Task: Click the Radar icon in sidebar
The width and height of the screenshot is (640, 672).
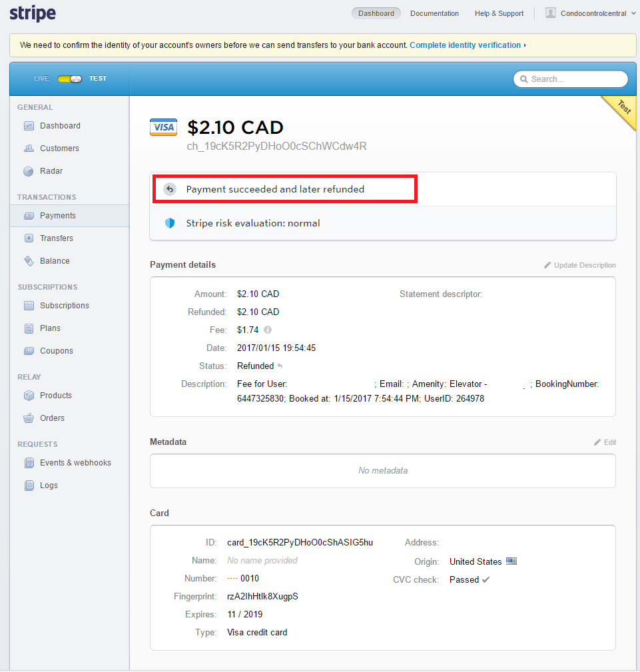Action: [x=29, y=171]
